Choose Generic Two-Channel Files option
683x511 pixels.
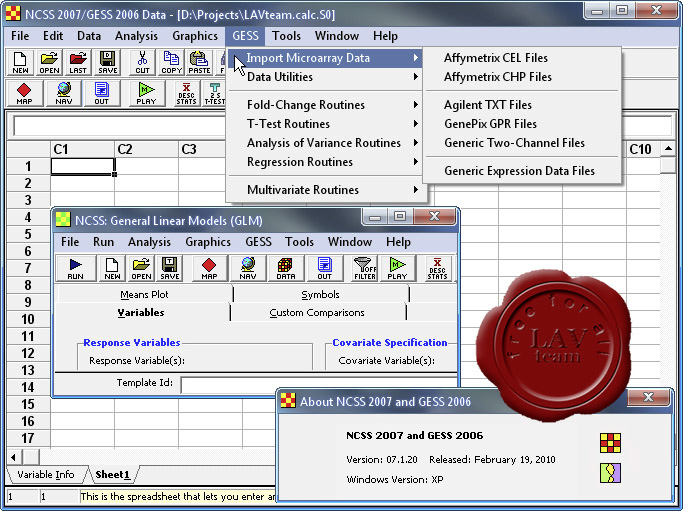522,143
